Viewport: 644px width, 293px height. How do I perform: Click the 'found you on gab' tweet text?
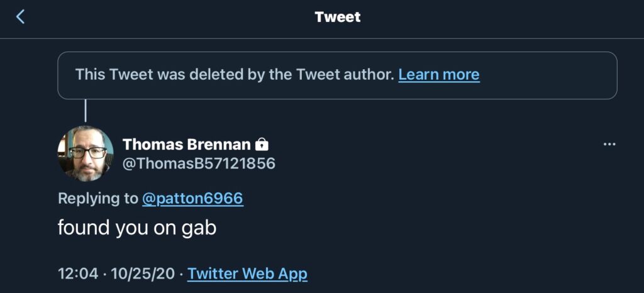(x=137, y=228)
